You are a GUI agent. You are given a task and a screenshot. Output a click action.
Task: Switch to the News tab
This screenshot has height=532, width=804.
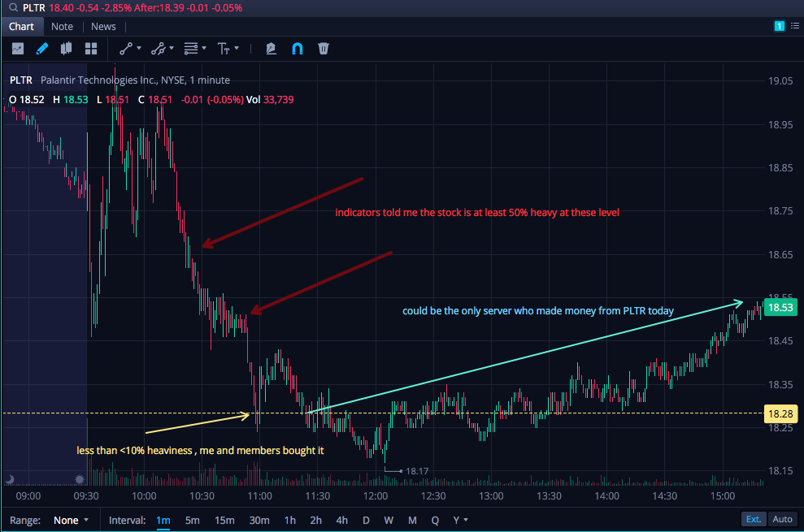[103, 27]
